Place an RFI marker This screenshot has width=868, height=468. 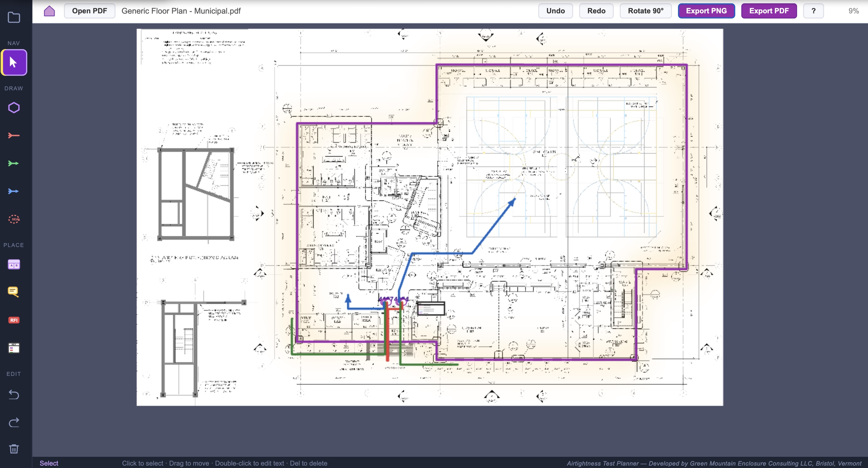14,320
